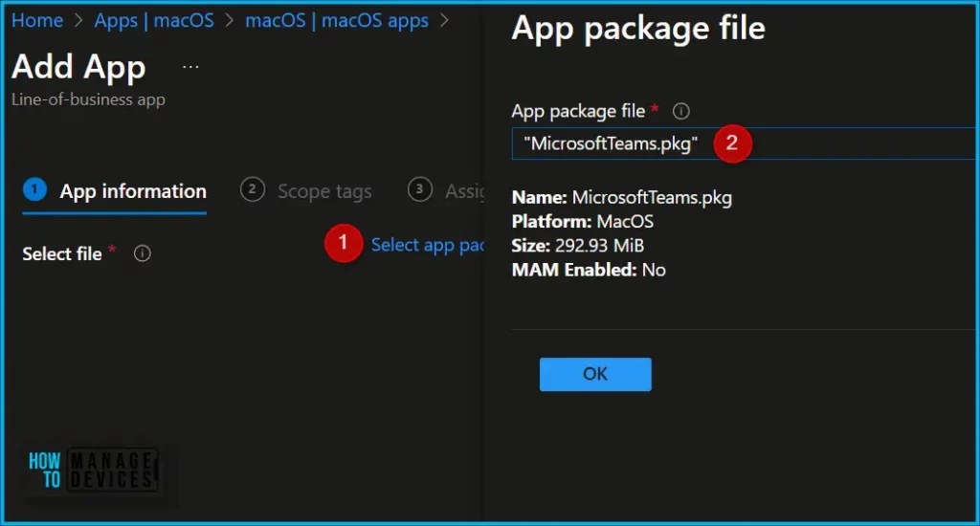Confirm with the OK button
Viewport: 980px width, 526px height.
(x=595, y=374)
